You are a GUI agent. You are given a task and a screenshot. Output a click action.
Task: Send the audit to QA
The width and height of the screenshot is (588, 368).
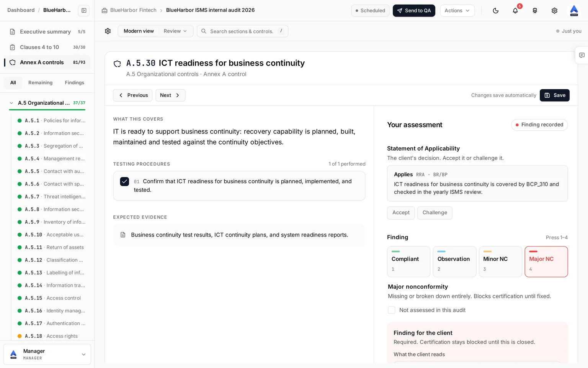414,10
